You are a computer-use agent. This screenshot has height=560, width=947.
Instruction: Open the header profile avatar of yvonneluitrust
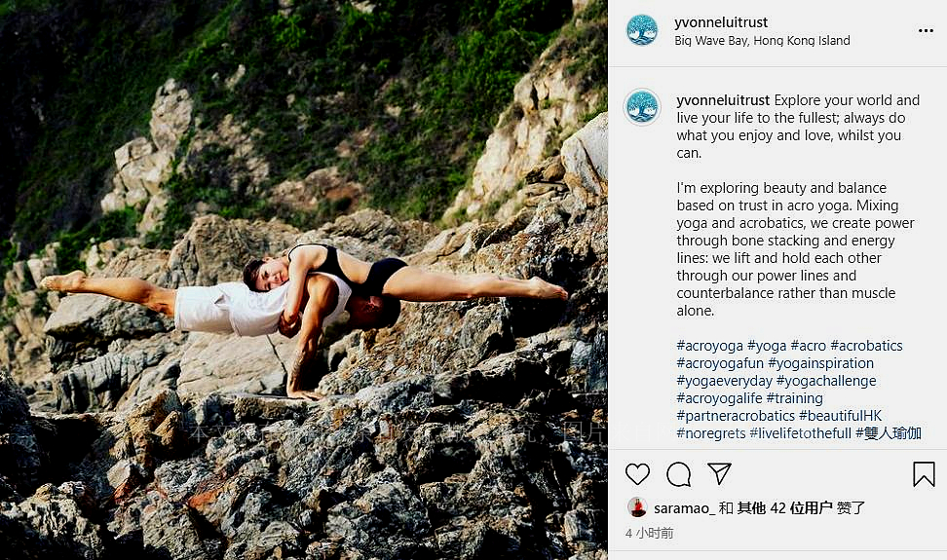tap(641, 30)
